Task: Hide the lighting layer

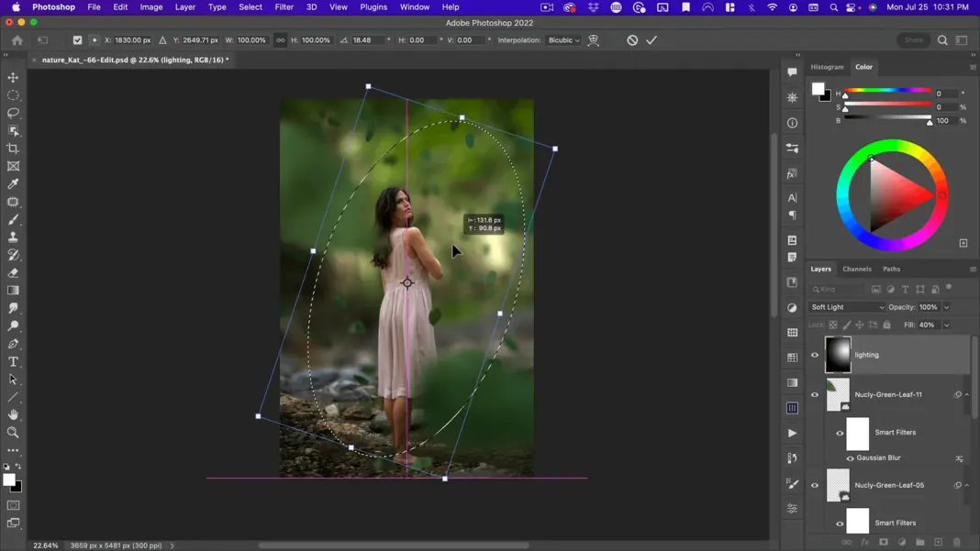Action: pyautogui.click(x=815, y=355)
